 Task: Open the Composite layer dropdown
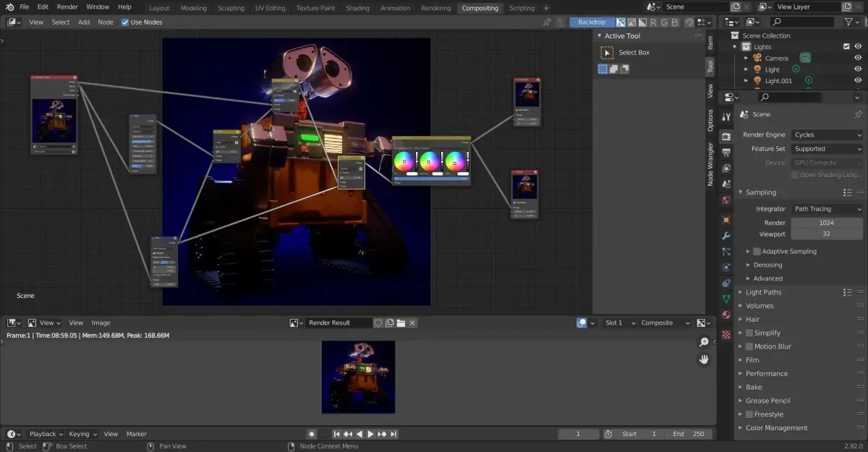pyautogui.click(x=663, y=323)
